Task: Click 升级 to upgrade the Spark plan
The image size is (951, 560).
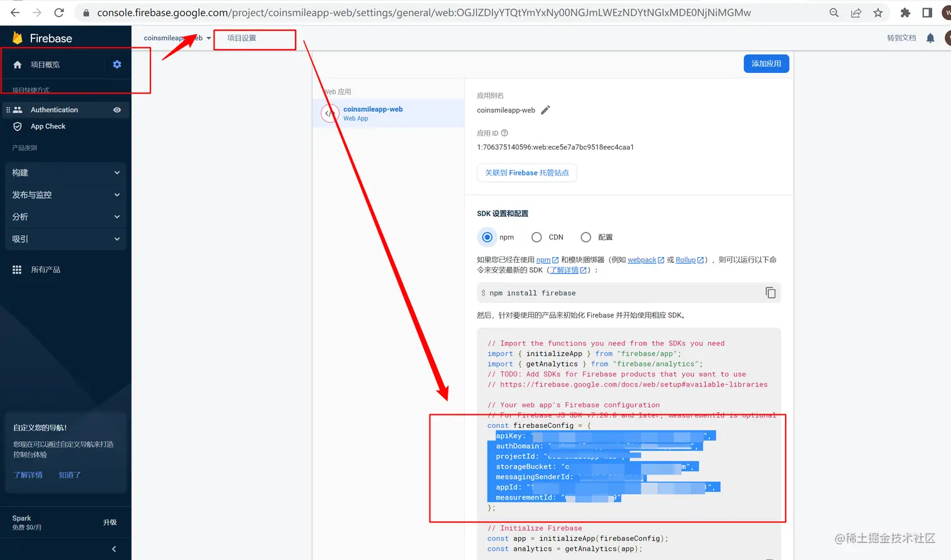Action: 110,522
